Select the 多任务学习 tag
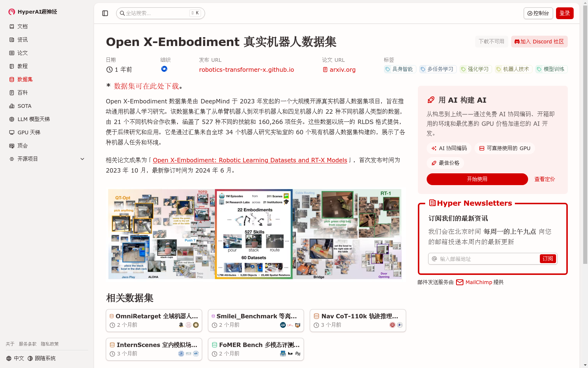Image resolution: width=588 pixels, height=368 pixels. tap(438, 69)
